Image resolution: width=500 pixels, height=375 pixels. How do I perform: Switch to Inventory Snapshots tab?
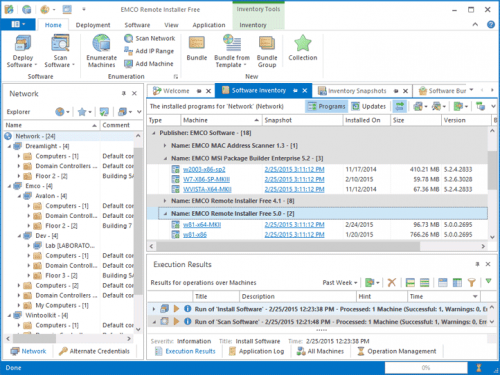click(x=357, y=91)
